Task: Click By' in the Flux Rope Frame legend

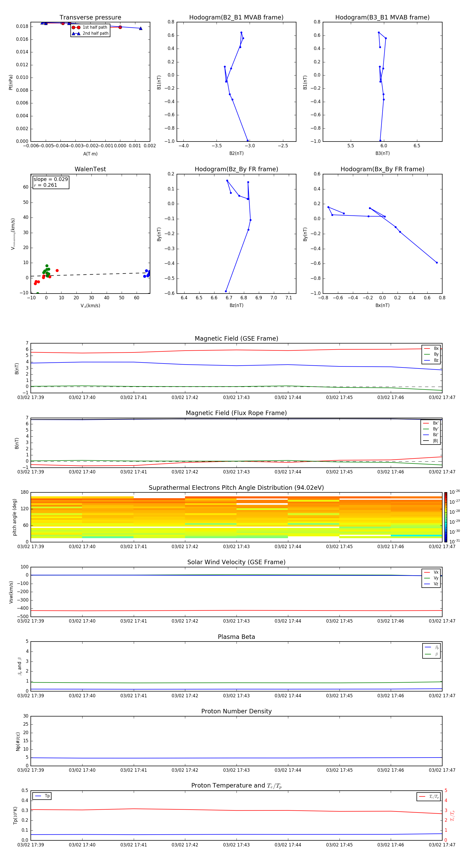Action: click(x=431, y=429)
